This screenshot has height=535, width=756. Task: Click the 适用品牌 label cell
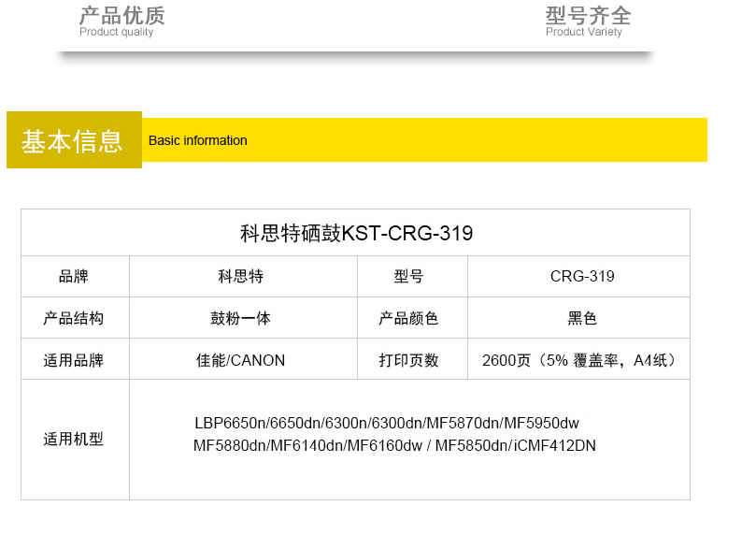tap(75, 359)
